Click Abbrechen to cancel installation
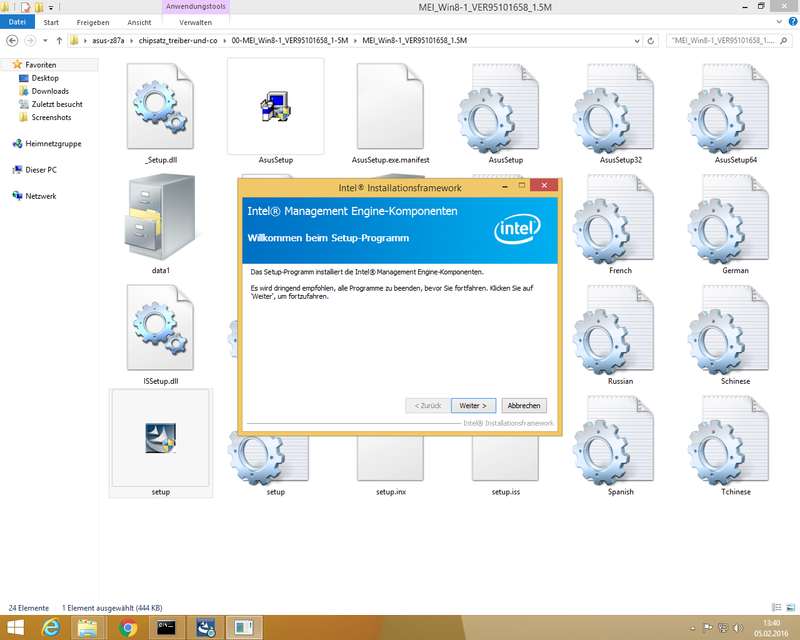The width and height of the screenshot is (800, 640). [x=524, y=405]
